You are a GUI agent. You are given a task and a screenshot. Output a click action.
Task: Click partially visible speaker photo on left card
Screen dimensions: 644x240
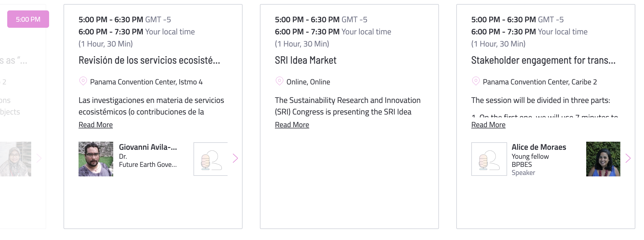click(16, 159)
